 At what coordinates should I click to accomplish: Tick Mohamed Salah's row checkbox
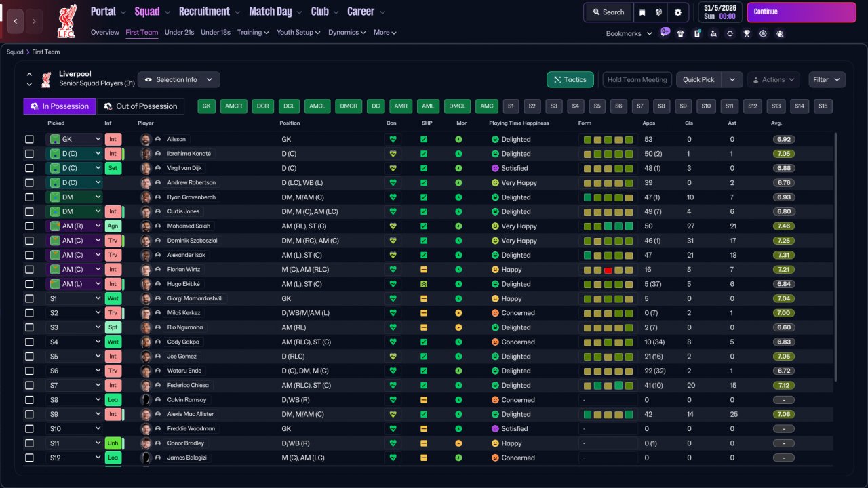coord(29,226)
